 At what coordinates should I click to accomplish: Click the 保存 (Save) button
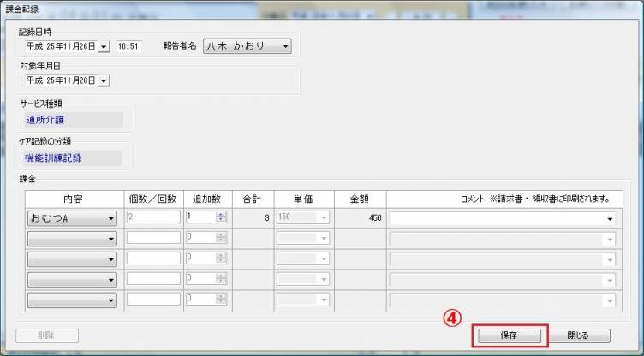[508, 335]
